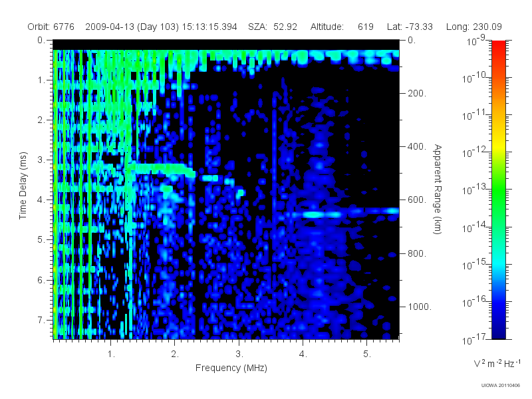
Task: Click the '4.' frequency tick label
Action: [x=303, y=354]
